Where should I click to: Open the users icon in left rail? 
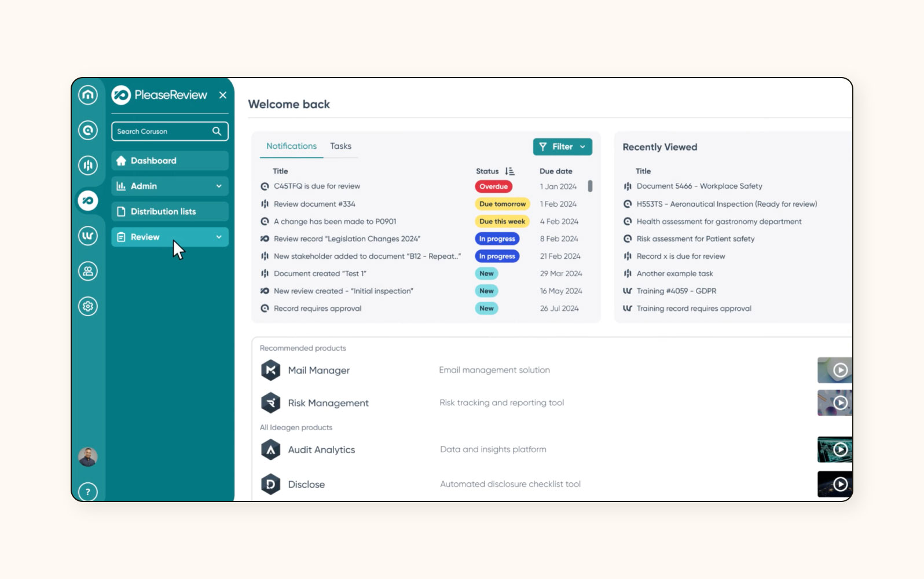coord(88,271)
